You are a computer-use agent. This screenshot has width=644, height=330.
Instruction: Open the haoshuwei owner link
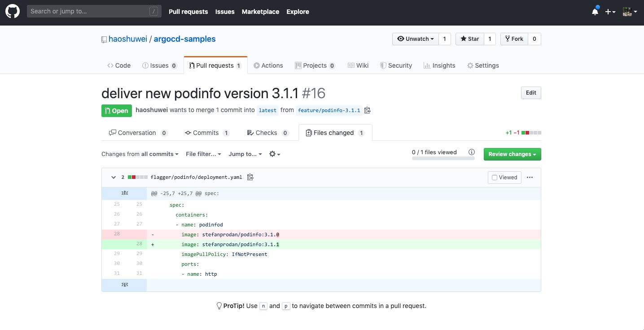click(x=128, y=39)
